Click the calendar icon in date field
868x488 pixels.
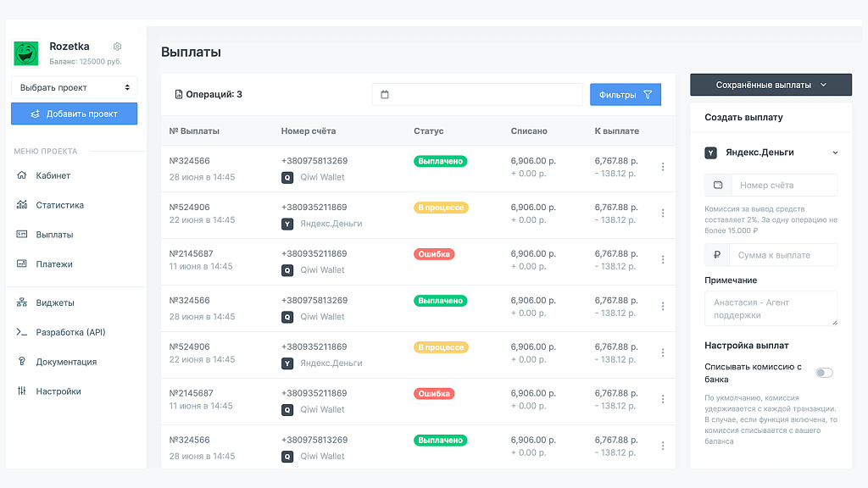[385, 95]
